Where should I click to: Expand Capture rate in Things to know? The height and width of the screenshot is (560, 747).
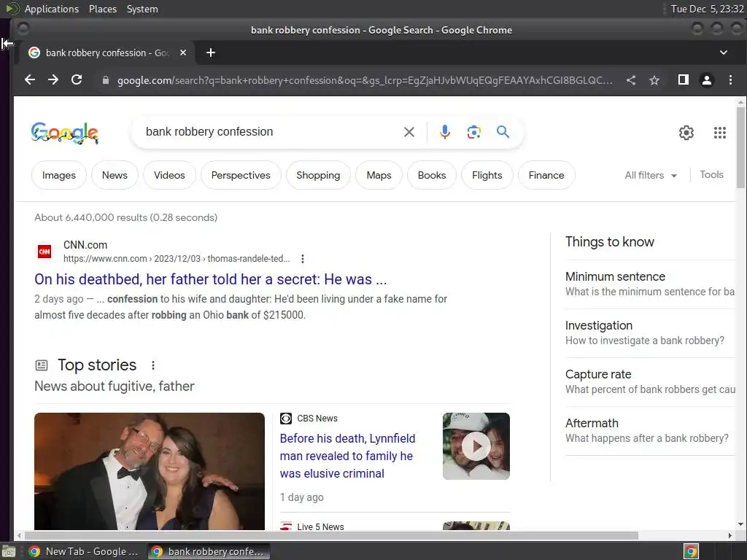pyautogui.click(x=650, y=381)
